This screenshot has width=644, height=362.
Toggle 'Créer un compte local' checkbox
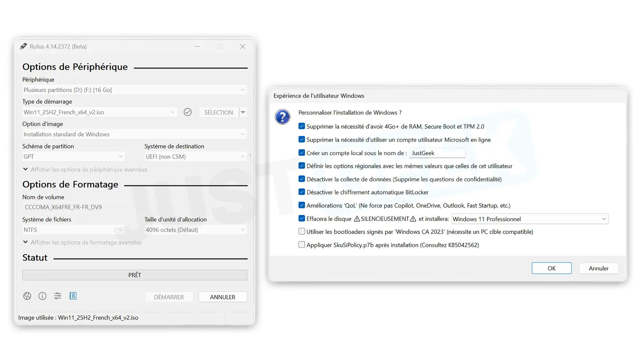click(x=302, y=153)
